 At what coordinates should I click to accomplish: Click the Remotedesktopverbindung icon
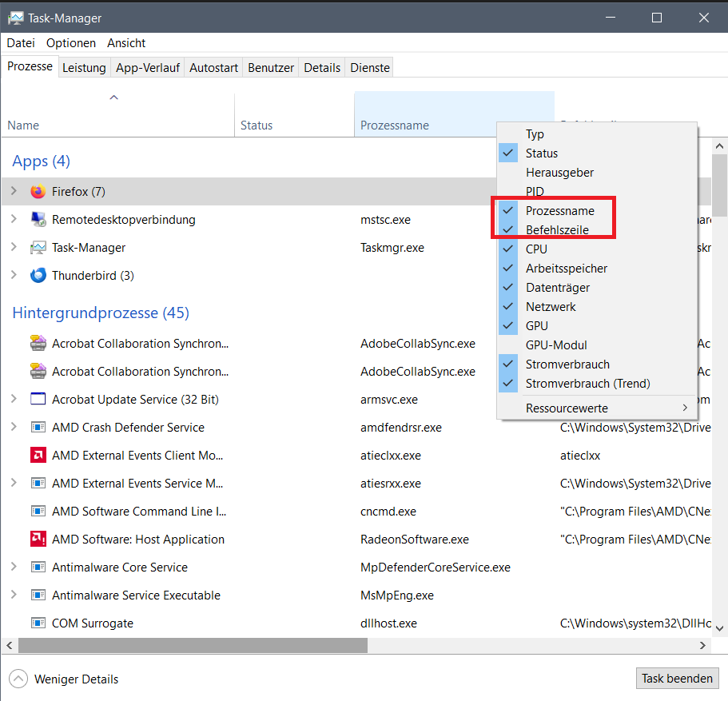pos(38,219)
